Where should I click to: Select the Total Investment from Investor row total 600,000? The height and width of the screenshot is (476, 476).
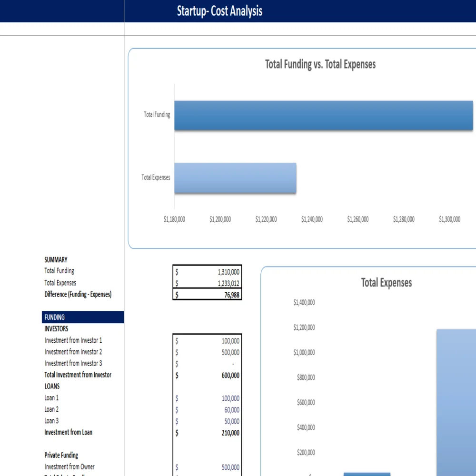[207, 375]
